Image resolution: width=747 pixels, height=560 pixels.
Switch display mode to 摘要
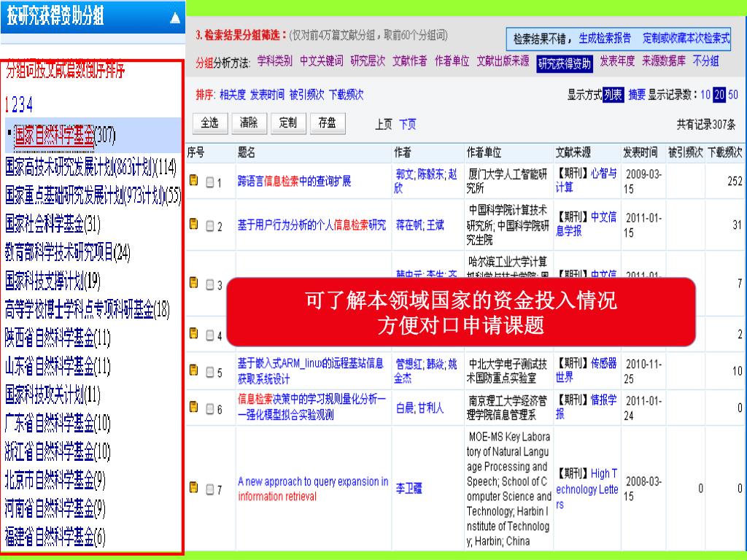point(637,95)
